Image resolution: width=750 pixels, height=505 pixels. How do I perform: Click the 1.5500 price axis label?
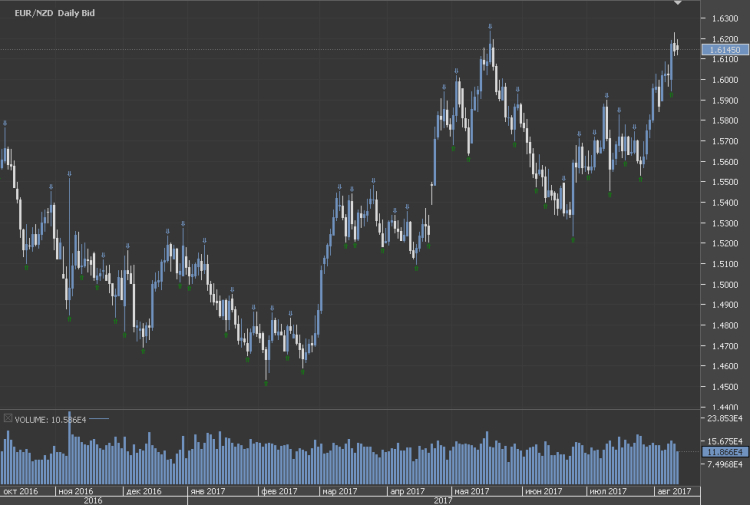pos(725,182)
